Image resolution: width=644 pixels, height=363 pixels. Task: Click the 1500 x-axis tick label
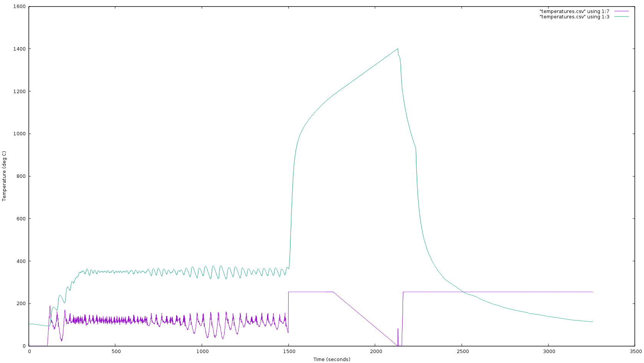pos(289,352)
